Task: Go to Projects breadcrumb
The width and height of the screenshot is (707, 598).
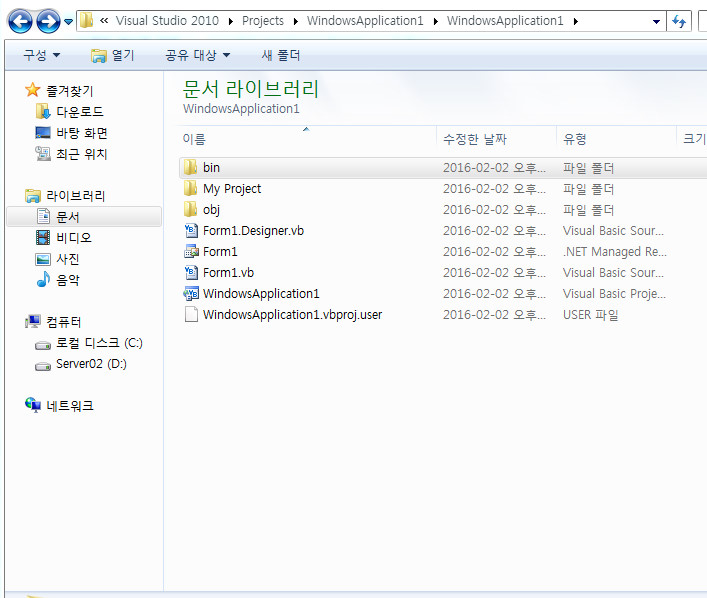Action: click(263, 21)
